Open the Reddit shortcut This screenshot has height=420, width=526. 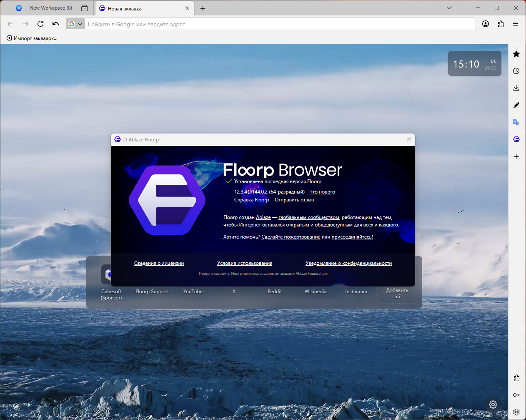pos(275,292)
